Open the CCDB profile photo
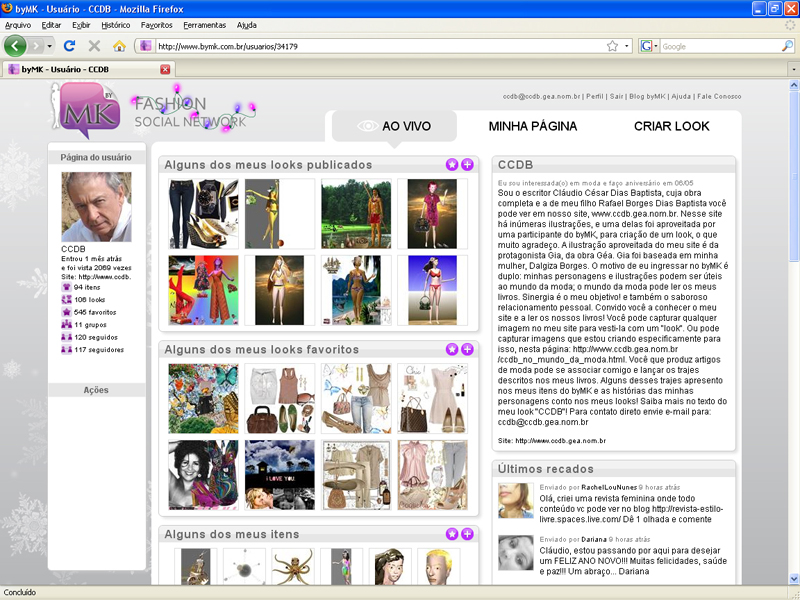This screenshot has height=600, width=800. [96, 206]
